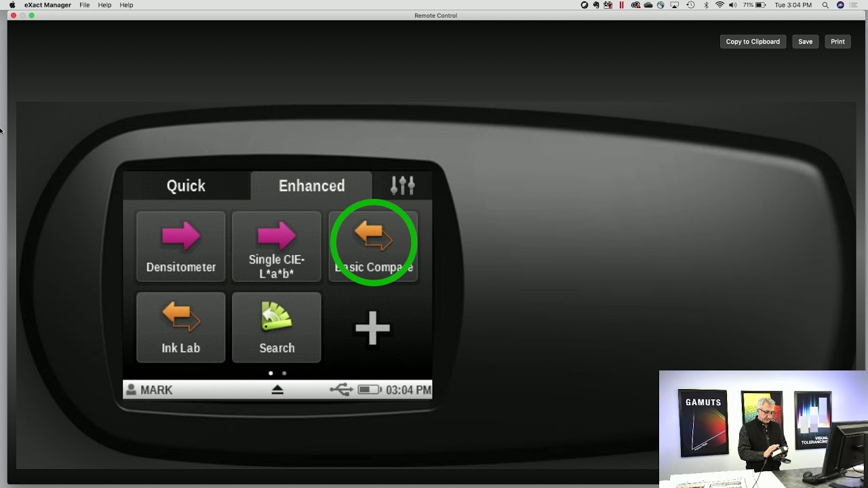Click the red pause bars menu icon

pos(621,5)
